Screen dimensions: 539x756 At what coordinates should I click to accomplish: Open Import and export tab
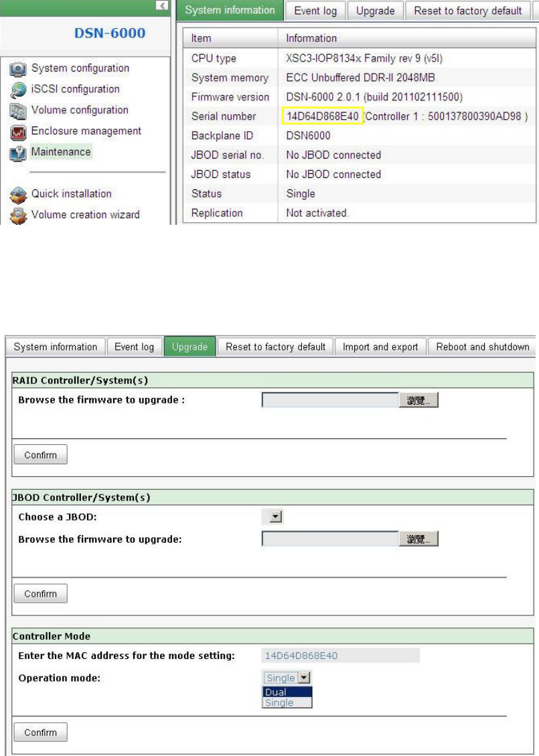[x=380, y=347]
